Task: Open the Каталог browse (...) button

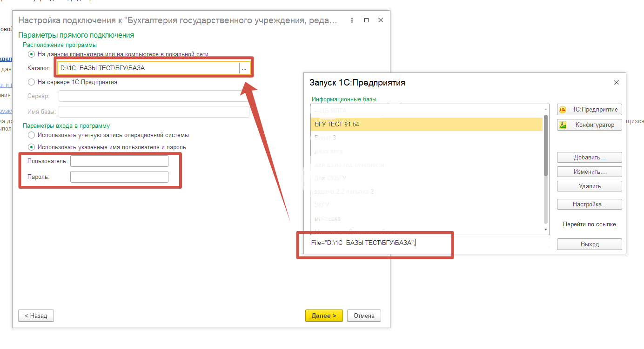Action: pos(244,68)
